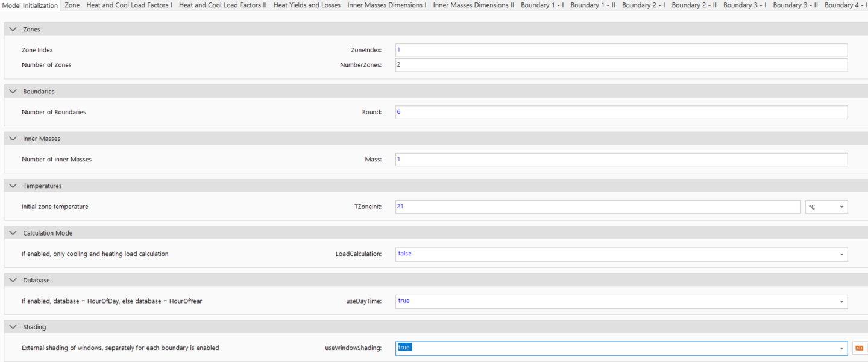Focus the Mass input field
868x362 pixels.
pyautogui.click(x=621, y=160)
